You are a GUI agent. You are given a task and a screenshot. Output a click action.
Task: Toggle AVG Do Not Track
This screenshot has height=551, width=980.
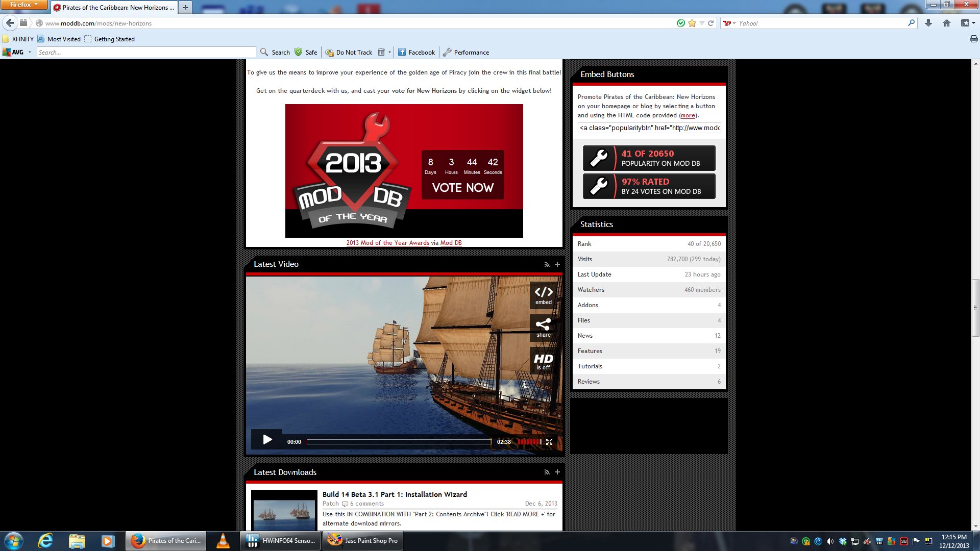click(x=349, y=52)
